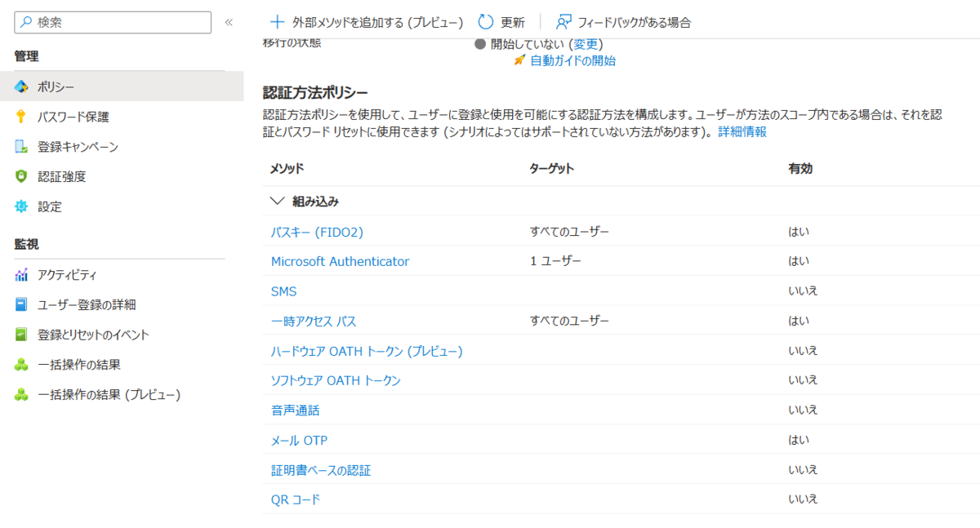
Task: Open ハードウェア OATH トークン (プレビュー) method
Action: click(367, 351)
